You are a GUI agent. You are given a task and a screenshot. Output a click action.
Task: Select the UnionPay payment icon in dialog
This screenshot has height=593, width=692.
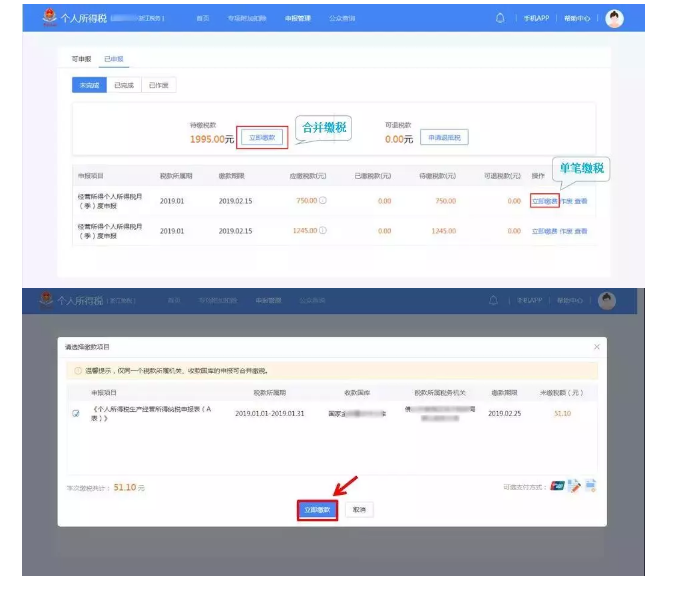(557, 486)
